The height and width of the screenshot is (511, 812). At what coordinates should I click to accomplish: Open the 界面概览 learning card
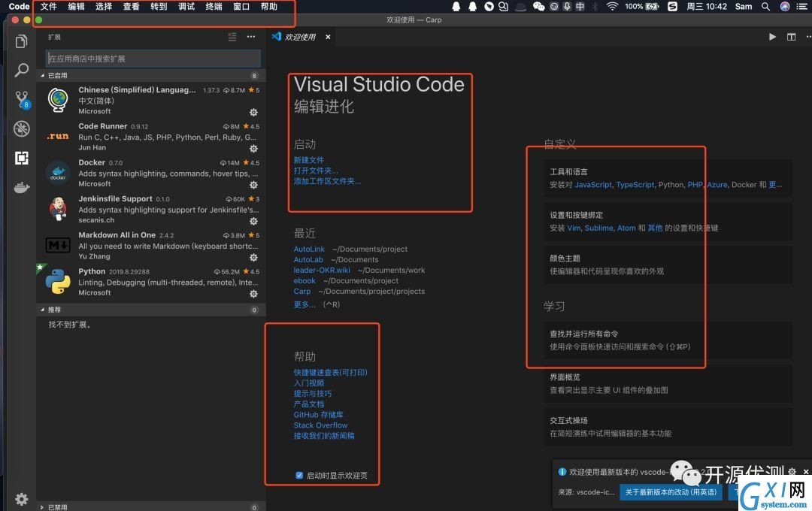coord(668,384)
